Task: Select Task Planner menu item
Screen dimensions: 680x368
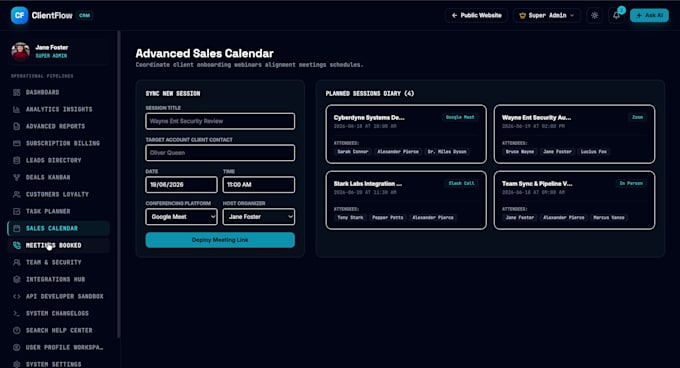Action: click(58, 211)
